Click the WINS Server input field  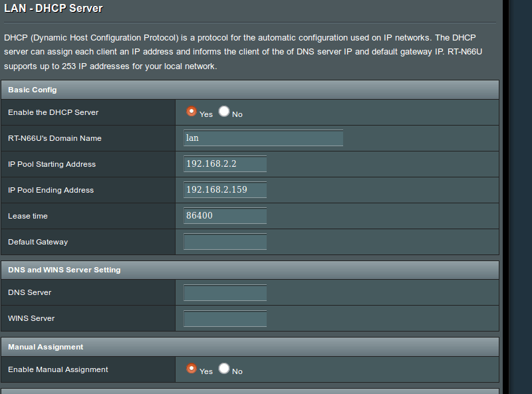pos(225,318)
